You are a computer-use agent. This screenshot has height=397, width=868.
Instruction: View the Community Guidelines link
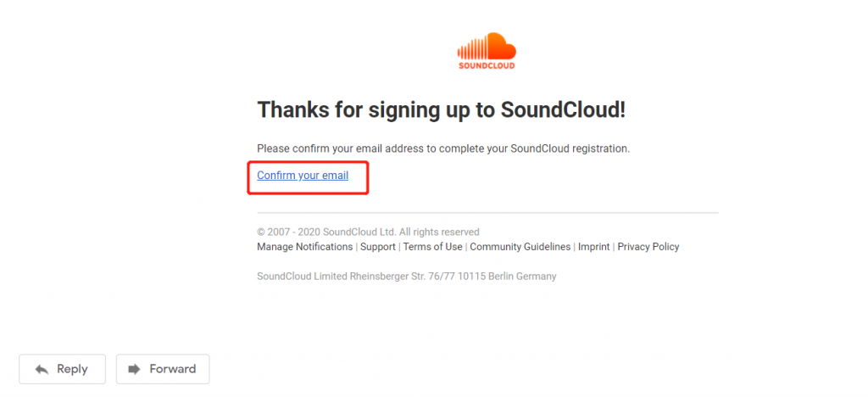tap(520, 247)
